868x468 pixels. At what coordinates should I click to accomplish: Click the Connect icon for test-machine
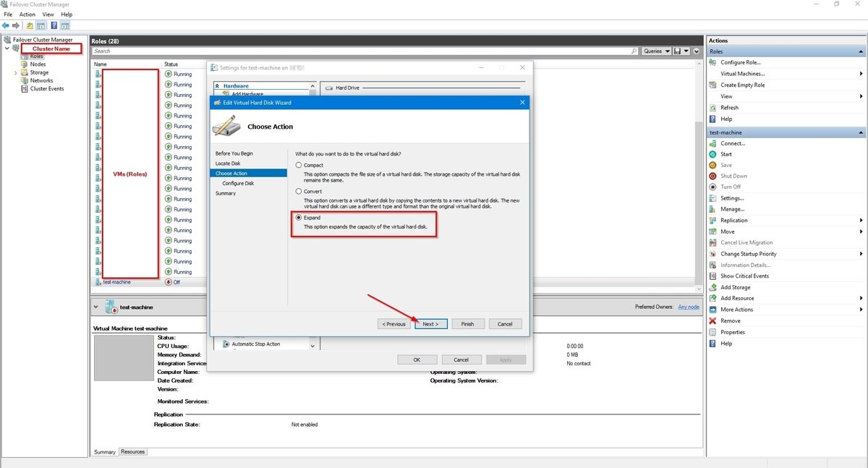click(713, 143)
